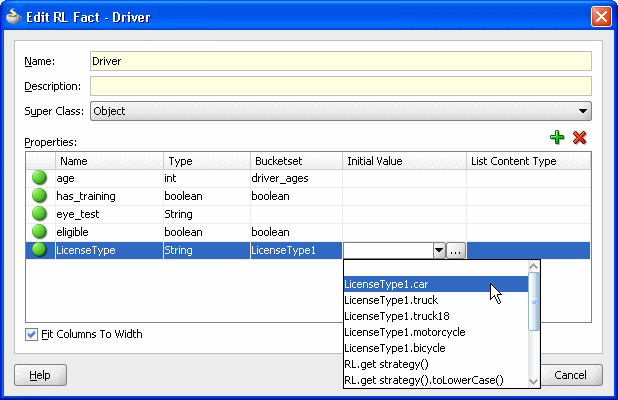This screenshot has width=618, height=400.
Task: Click the Initial Value text field for LicenseType
Action: pyautogui.click(x=388, y=250)
